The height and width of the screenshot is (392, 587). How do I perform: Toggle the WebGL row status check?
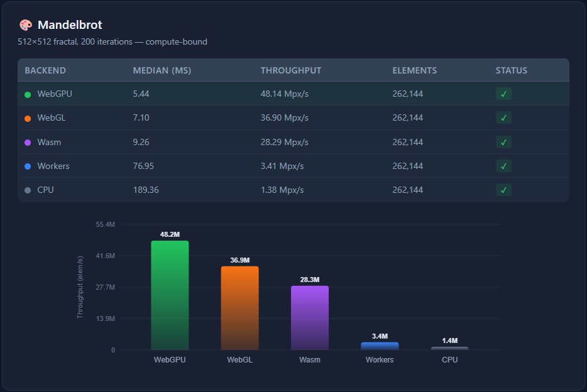pos(503,117)
